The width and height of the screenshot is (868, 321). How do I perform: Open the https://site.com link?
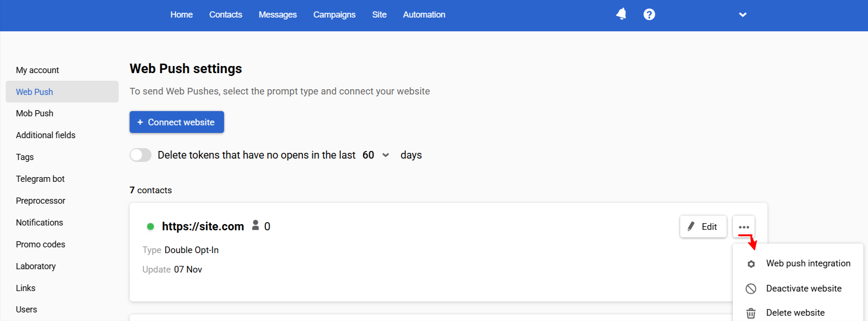(203, 226)
